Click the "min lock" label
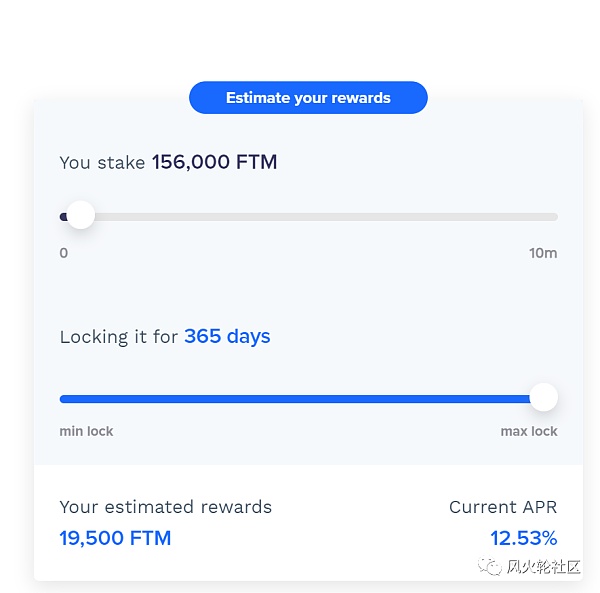600x593 pixels. (x=87, y=432)
